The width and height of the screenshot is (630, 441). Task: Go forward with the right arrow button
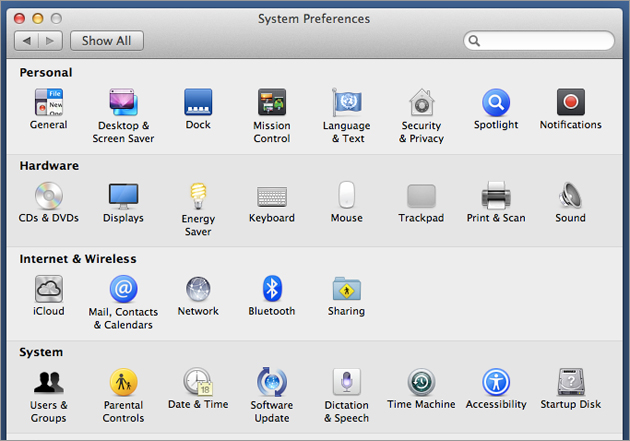coord(51,41)
